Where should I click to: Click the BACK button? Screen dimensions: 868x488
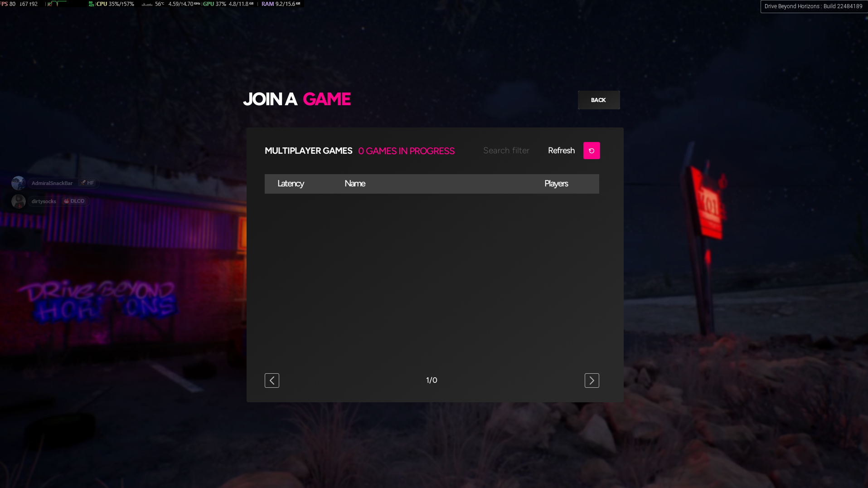click(x=599, y=100)
